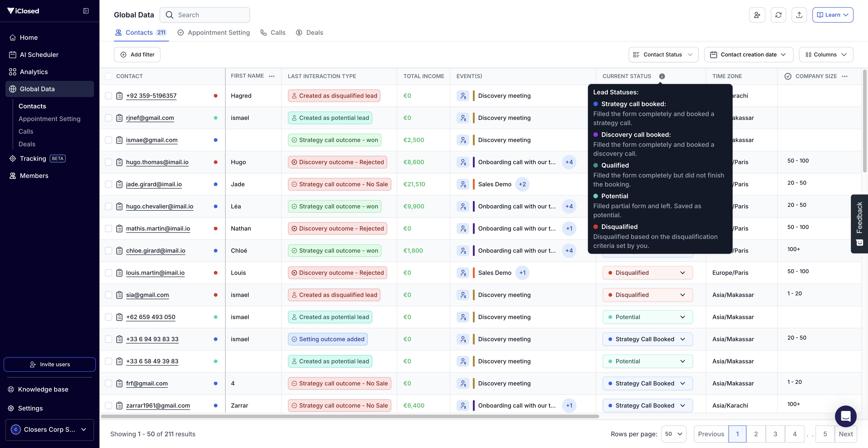Toggle the select-all contacts checkbox
The width and height of the screenshot is (868, 448).
point(108,76)
